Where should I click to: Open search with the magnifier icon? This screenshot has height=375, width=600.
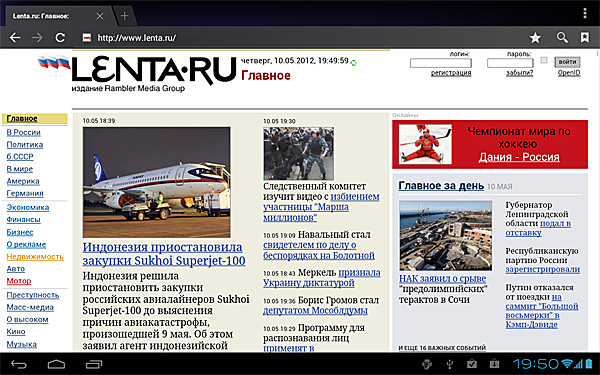point(562,38)
